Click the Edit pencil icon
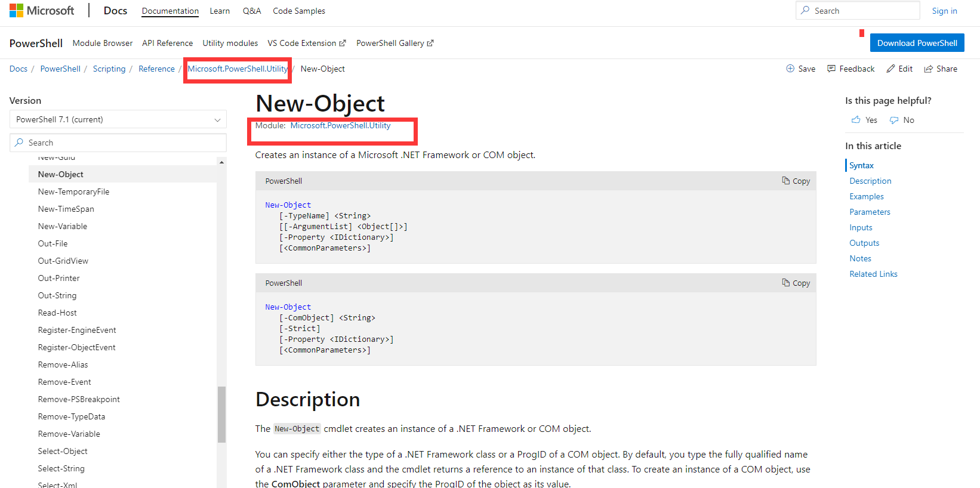 pos(890,69)
